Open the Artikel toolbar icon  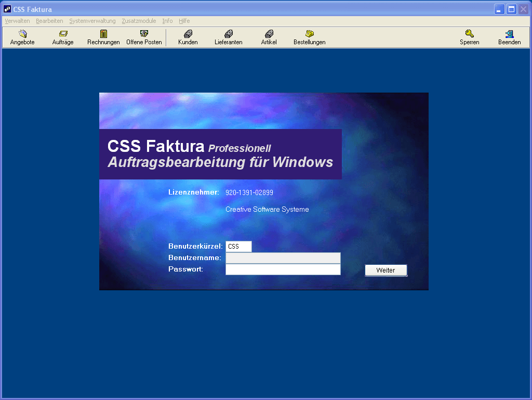click(x=269, y=37)
